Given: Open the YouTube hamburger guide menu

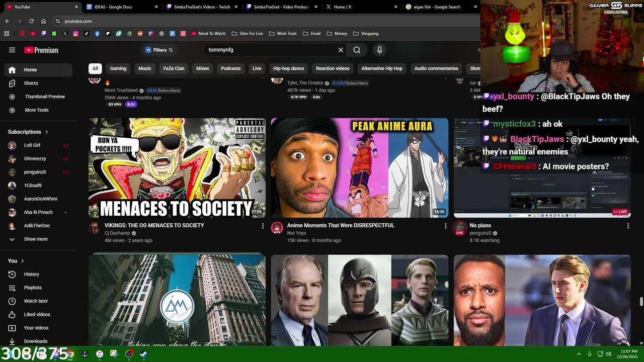Looking at the screenshot, I should click(x=12, y=50).
